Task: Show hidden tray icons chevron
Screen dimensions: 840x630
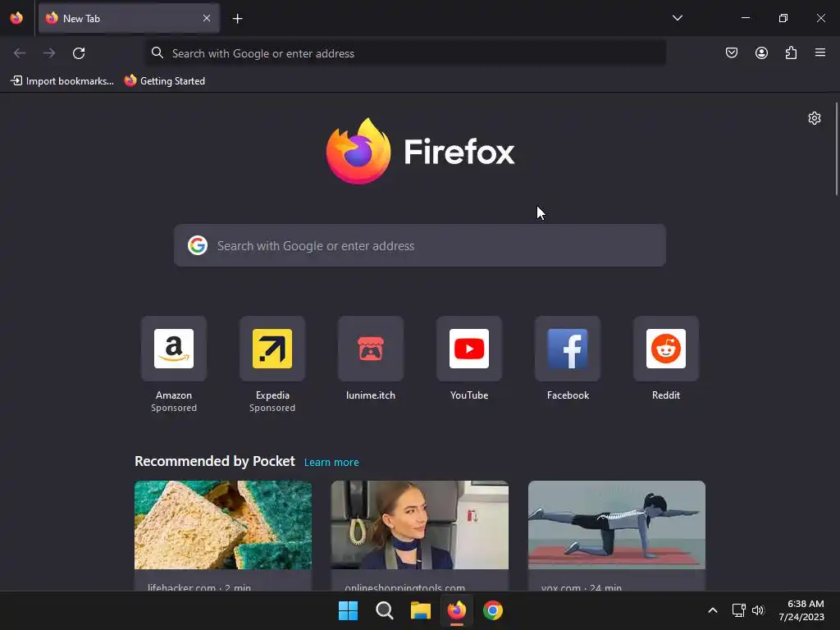Action: coord(713,610)
